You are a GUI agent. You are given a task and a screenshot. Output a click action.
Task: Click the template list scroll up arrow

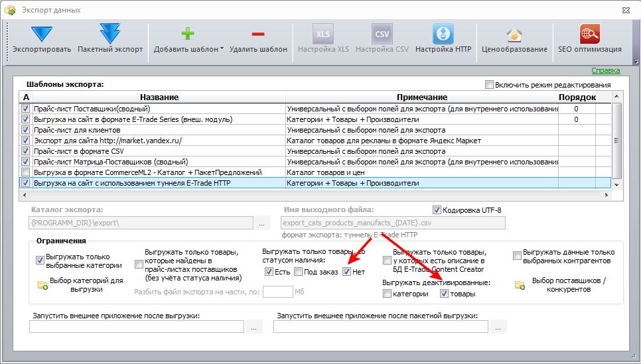(x=616, y=96)
